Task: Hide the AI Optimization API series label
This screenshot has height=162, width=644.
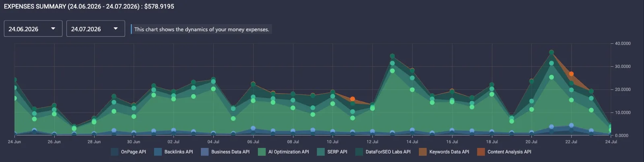Action: (x=289, y=152)
